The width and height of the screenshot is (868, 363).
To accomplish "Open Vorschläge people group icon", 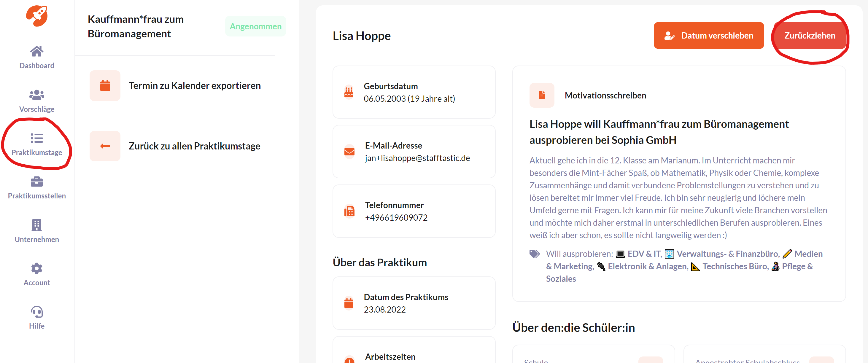I will 37,95.
